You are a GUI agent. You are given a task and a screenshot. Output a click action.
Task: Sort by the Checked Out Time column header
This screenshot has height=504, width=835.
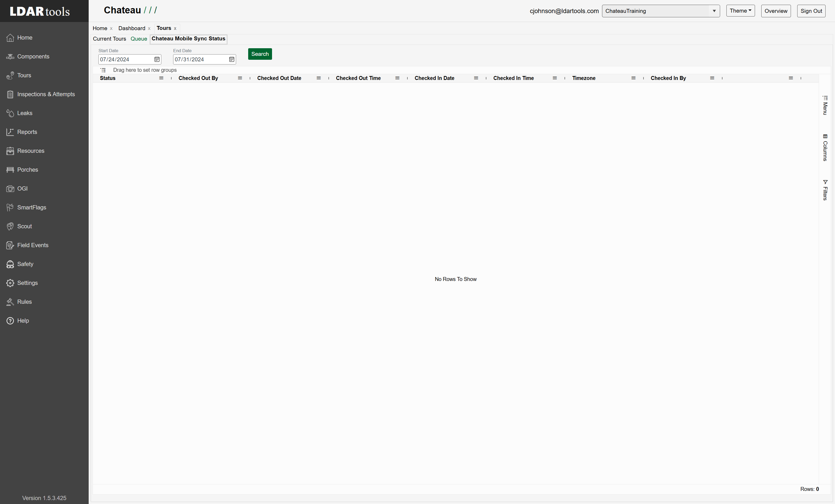(358, 78)
